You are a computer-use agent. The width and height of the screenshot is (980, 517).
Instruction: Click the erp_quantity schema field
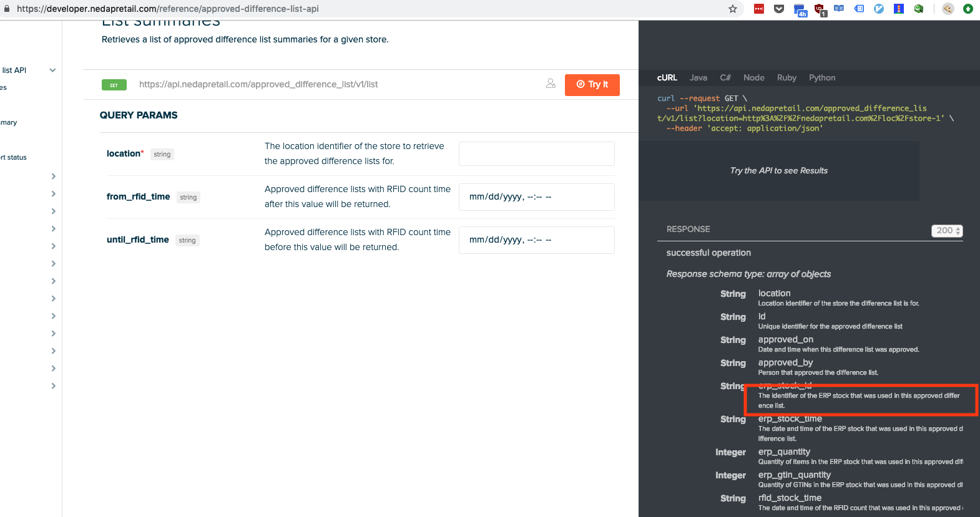pos(784,452)
